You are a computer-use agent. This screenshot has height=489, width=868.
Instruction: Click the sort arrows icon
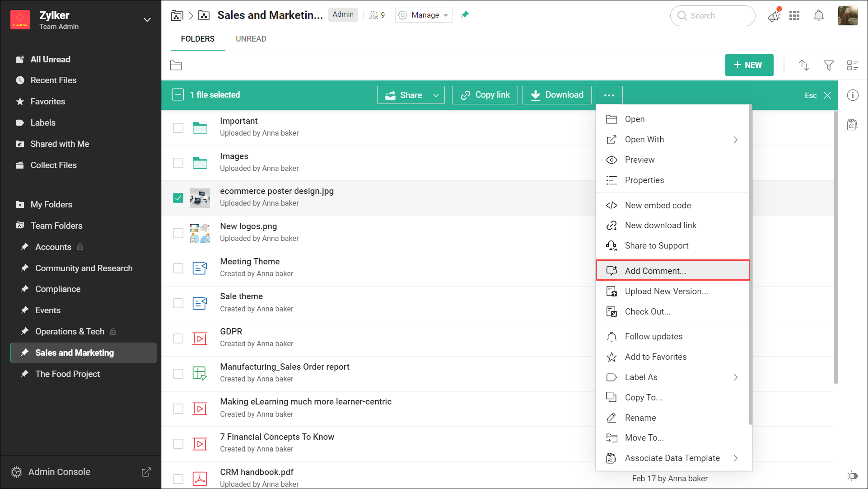804,65
